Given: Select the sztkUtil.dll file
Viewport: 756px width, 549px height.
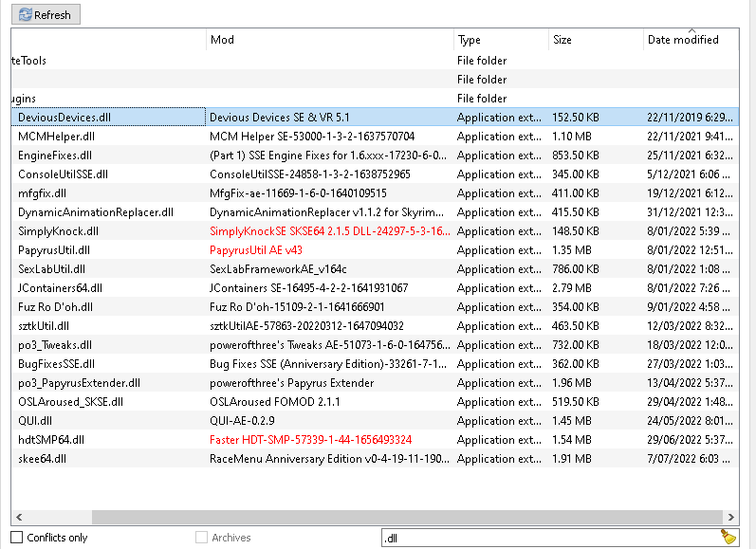Looking at the screenshot, I should (x=44, y=326).
